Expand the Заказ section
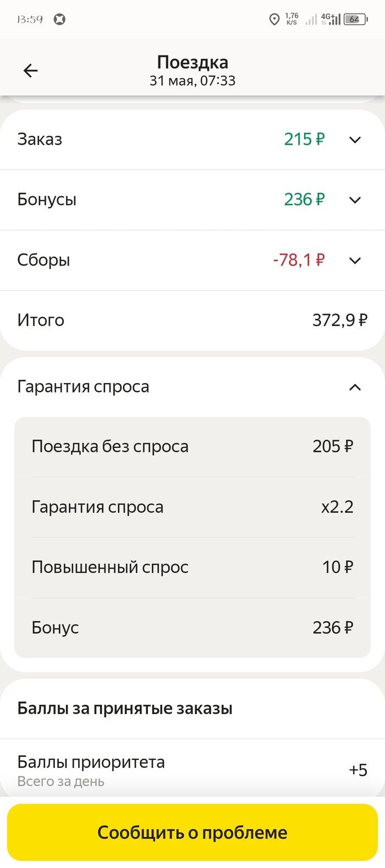 [x=355, y=139]
